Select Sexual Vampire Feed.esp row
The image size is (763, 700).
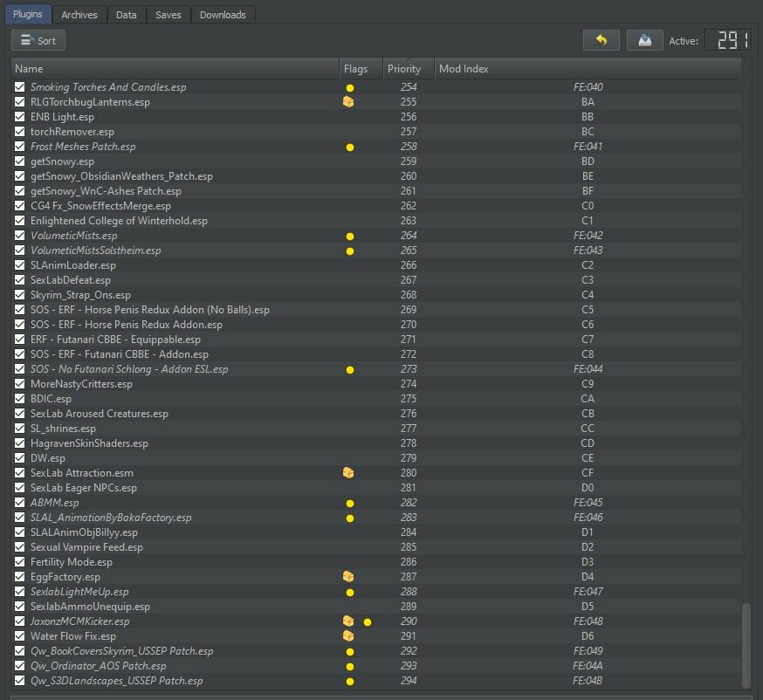click(375, 546)
